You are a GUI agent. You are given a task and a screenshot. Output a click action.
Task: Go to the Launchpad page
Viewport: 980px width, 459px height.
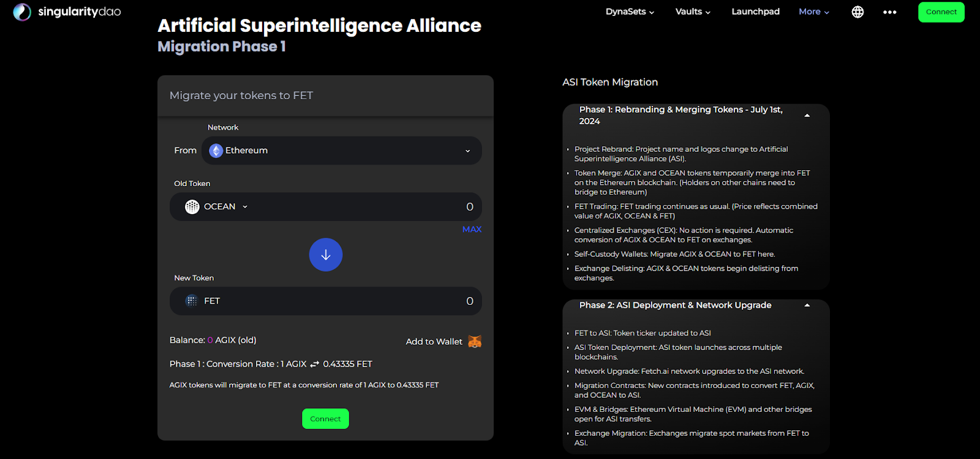pyautogui.click(x=755, y=12)
